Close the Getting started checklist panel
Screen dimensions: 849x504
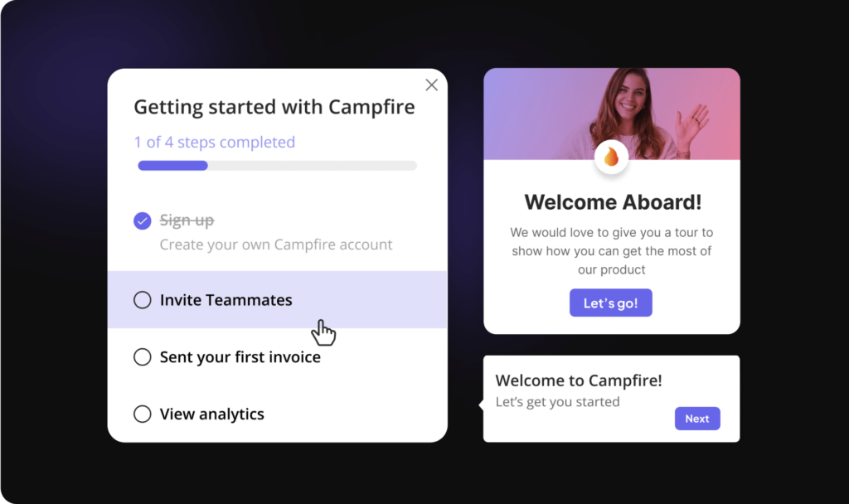[x=431, y=85]
